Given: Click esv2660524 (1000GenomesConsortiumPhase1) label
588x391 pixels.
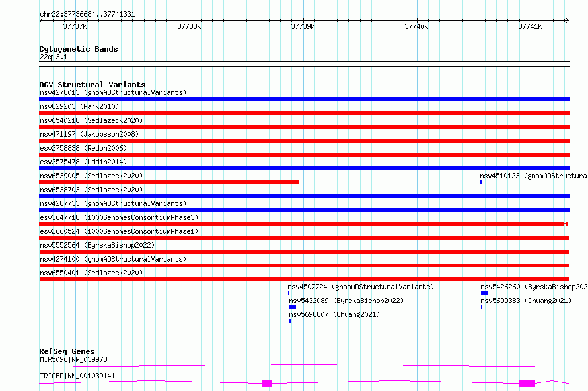Looking at the screenshot, I should tap(119, 231).
